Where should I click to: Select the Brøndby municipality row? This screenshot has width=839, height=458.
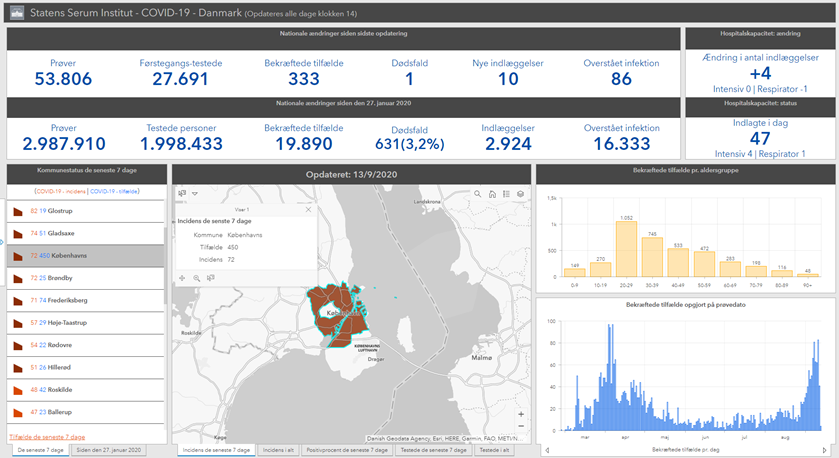pyautogui.click(x=86, y=278)
